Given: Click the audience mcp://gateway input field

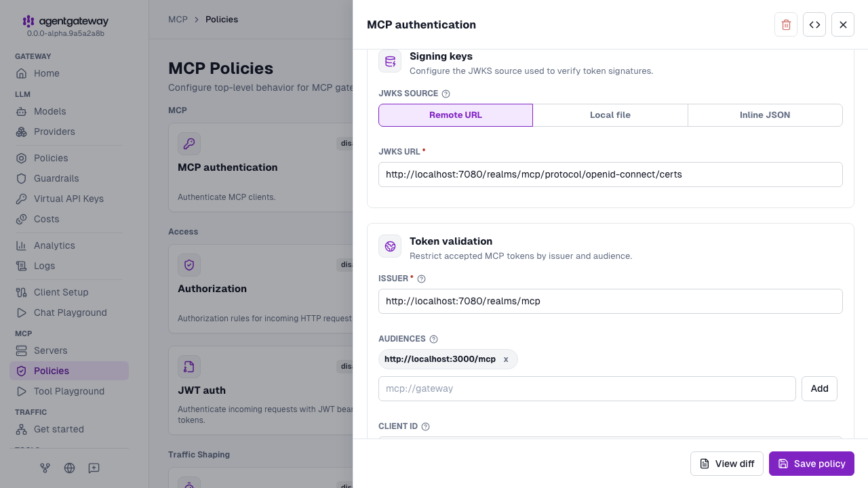Looking at the screenshot, I should (587, 388).
